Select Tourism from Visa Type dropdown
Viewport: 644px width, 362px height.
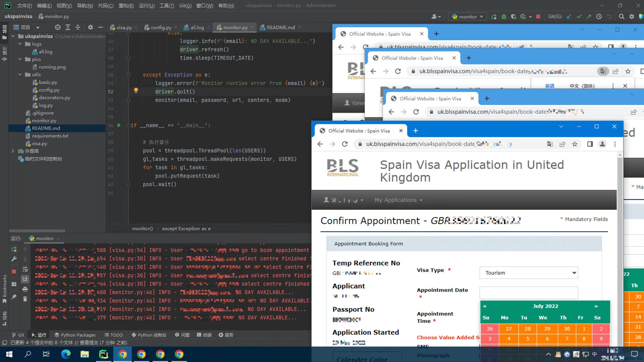coord(529,272)
